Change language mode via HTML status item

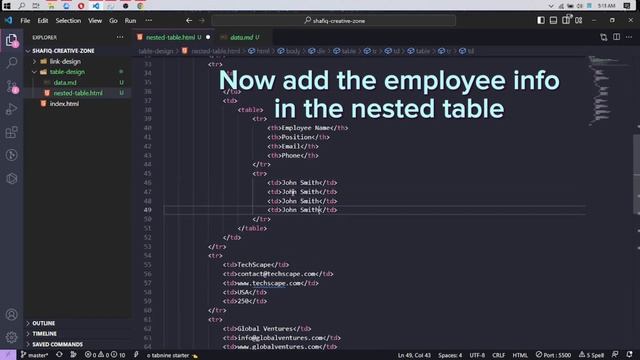[x=520, y=355]
